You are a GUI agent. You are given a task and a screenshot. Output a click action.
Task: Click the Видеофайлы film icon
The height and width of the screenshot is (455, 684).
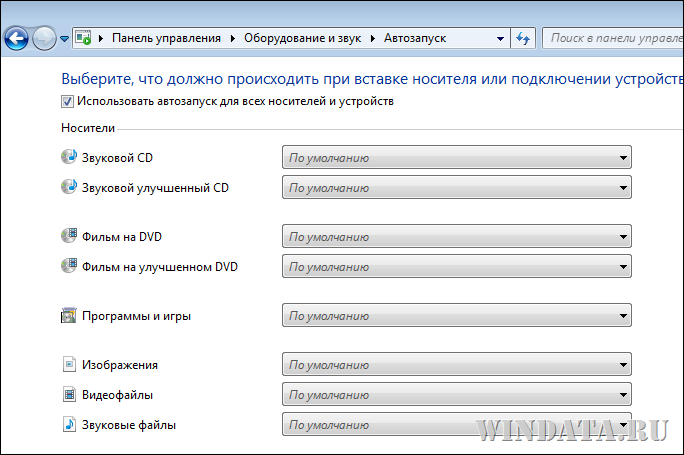(x=69, y=394)
